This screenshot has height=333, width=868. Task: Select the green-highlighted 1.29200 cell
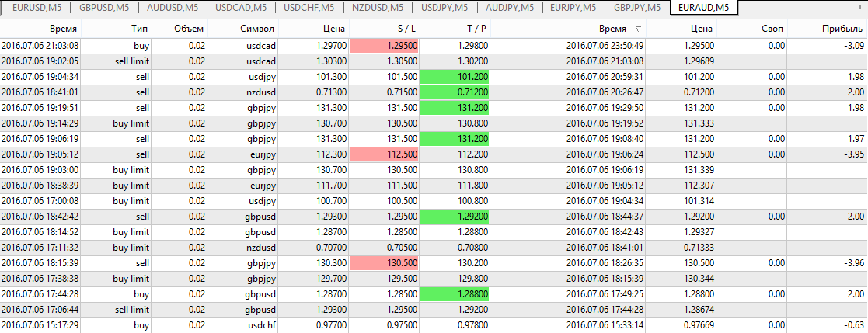tap(455, 216)
